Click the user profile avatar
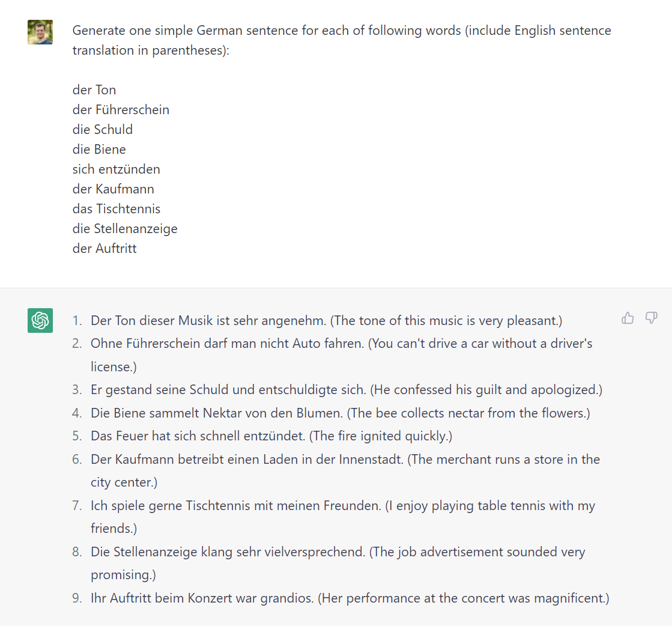This screenshot has height=626, width=672. click(40, 32)
